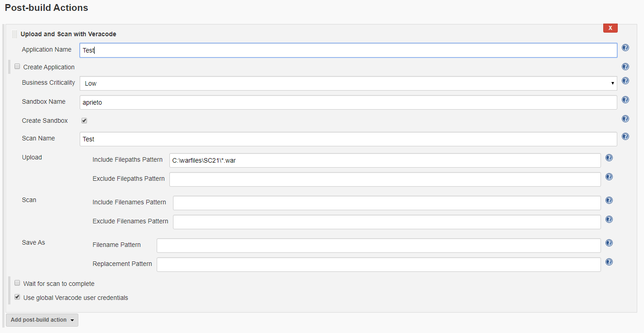Open help for Create Application option
This screenshot has width=644, height=333.
pyautogui.click(x=625, y=67)
